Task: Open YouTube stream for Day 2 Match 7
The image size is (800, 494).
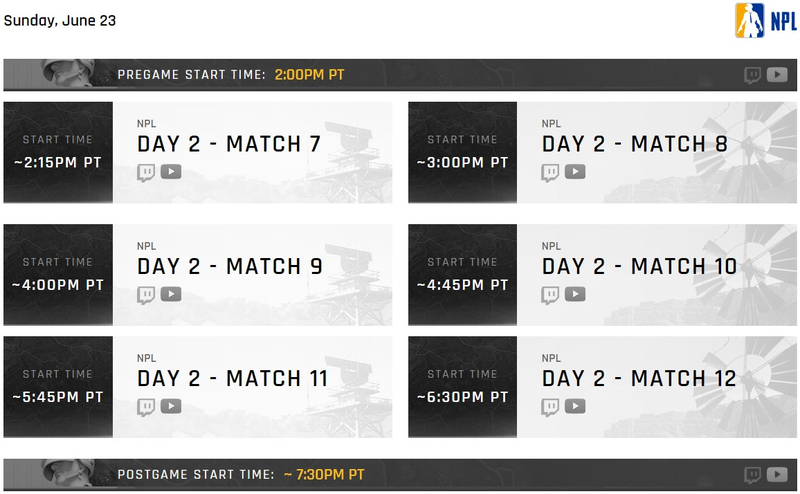Action: coord(171,172)
